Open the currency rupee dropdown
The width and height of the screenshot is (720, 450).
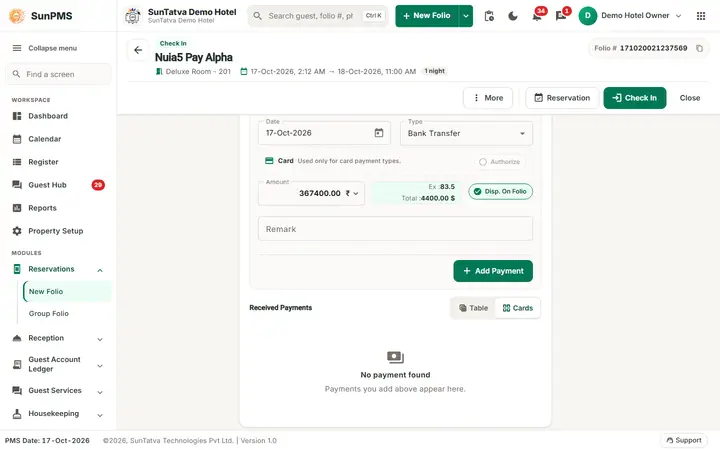pyautogui.click(x=352, y=193)
